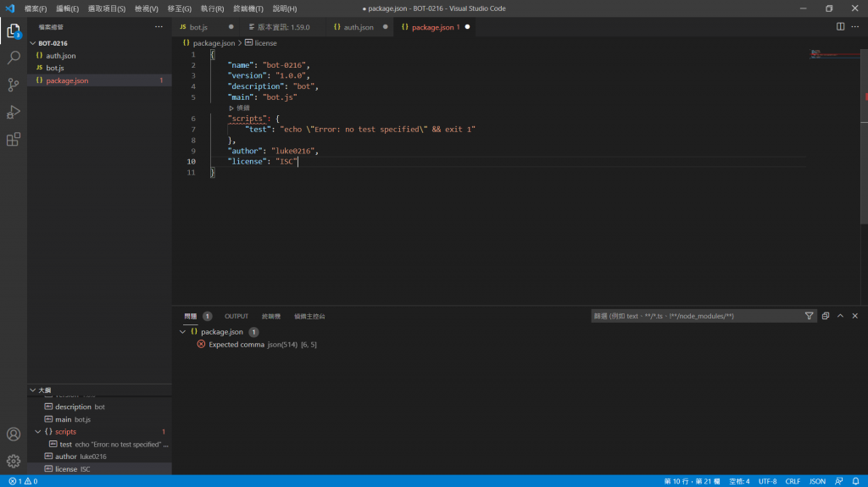868x487 pixels.
Task: Collapse the scripts node in outline
Action: coord(38,432)
